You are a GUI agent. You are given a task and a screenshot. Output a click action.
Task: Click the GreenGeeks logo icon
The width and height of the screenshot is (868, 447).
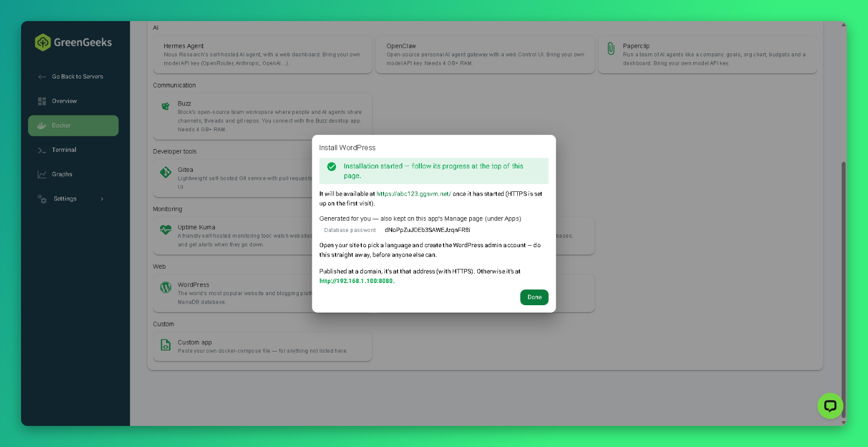pos(43,42)
